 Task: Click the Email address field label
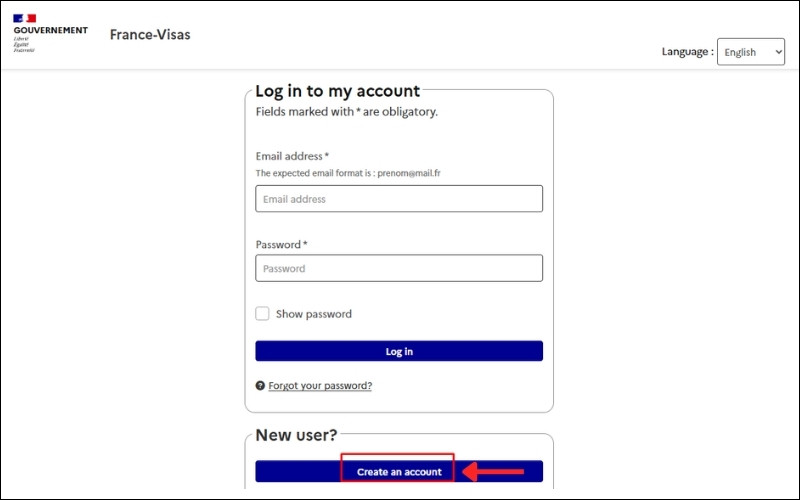pos(290,156)
